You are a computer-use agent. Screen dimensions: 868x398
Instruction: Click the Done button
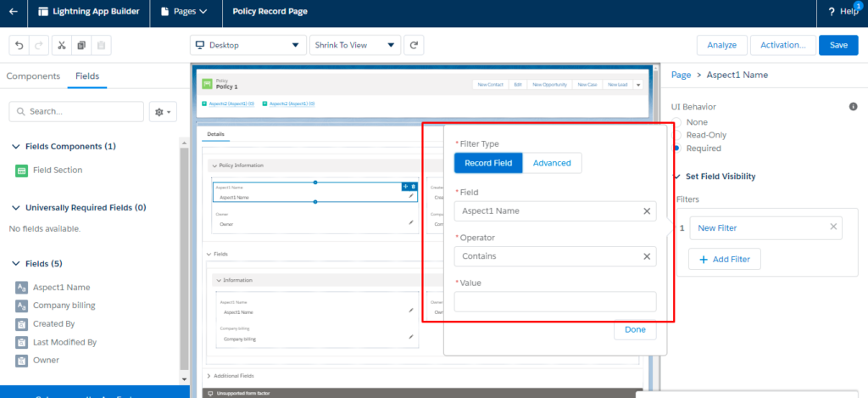point(635,329)
